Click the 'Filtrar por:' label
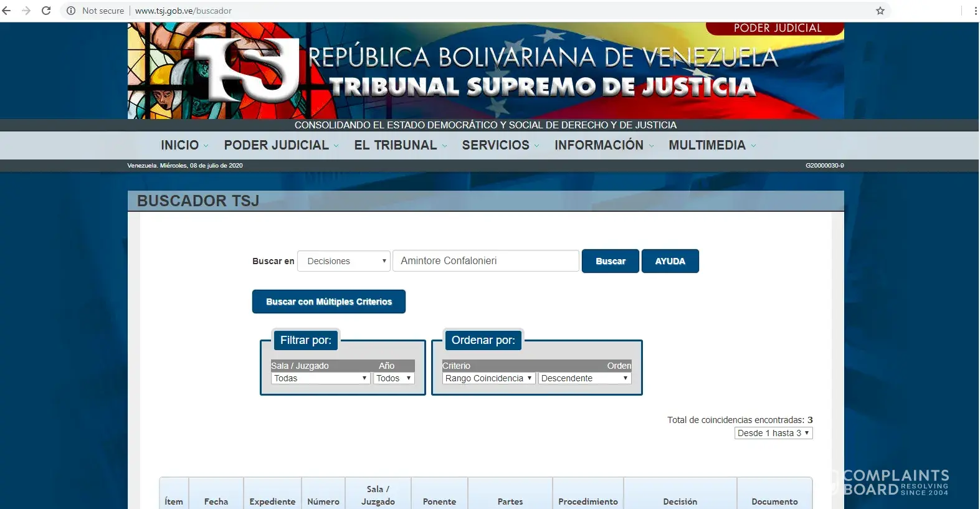The image size is (980, 509). click(306, 340)
